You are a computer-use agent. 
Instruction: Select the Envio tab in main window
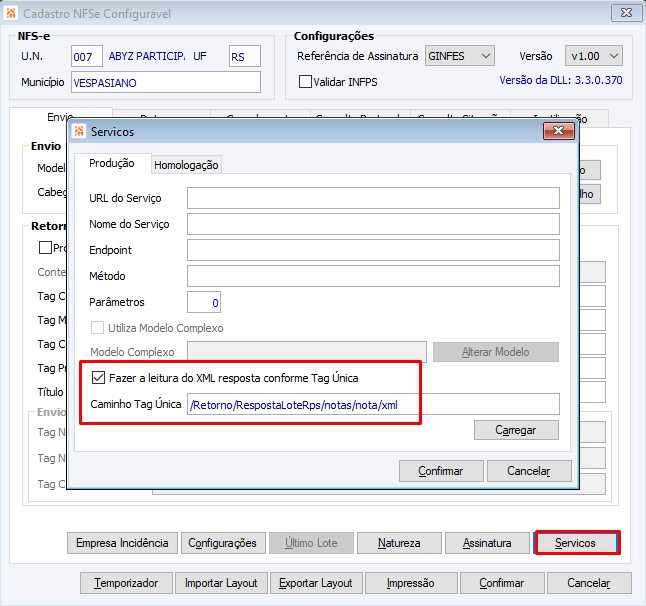60,117
